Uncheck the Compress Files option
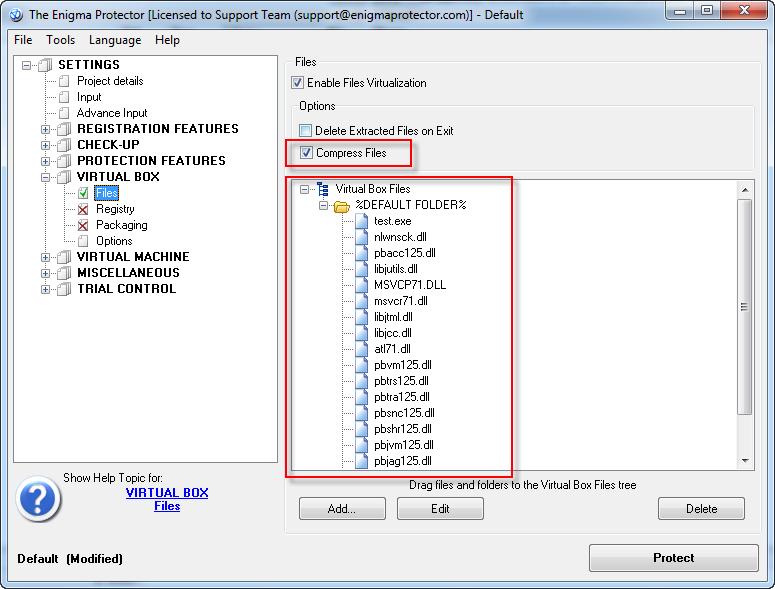The width and height of the screenshot is (775, 589). click(x=306, y=153)
